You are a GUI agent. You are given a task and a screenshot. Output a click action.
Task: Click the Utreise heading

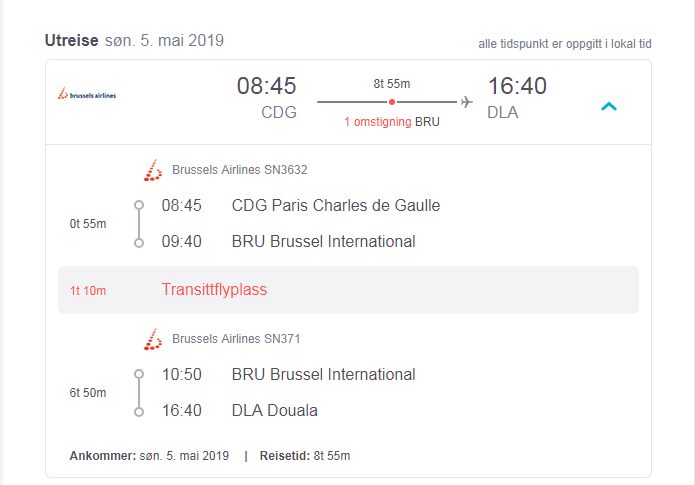(72, 40)
